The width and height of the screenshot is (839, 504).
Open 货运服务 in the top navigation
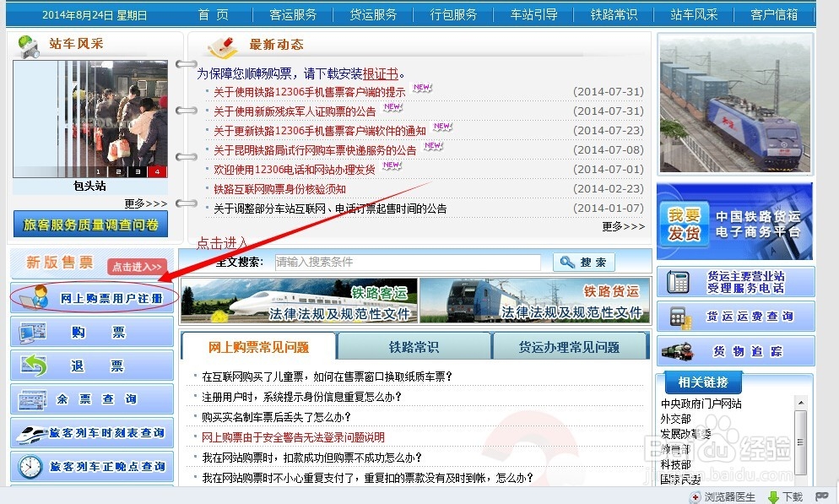tap(373, 14)
